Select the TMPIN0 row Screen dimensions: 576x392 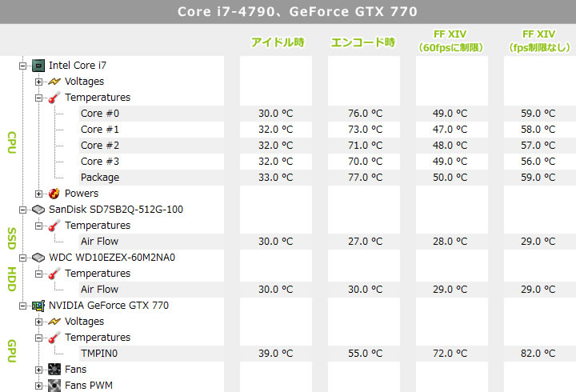click(152, 354)
